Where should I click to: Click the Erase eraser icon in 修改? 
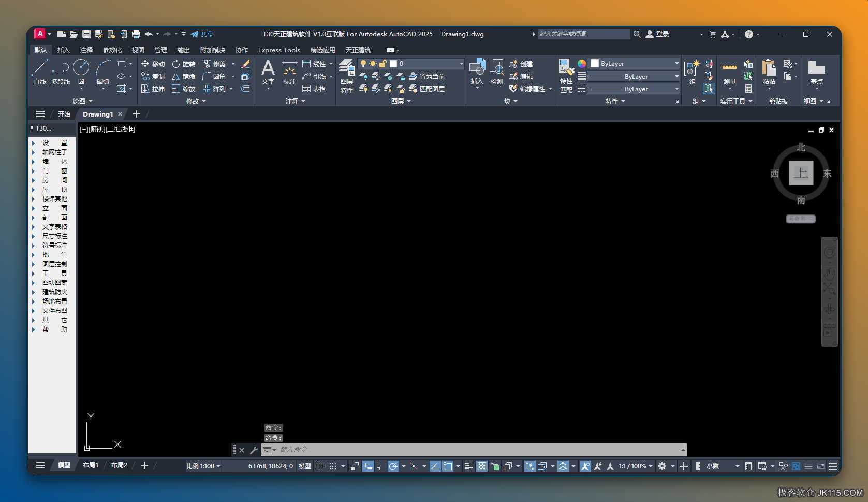click(x=245, y=64)
